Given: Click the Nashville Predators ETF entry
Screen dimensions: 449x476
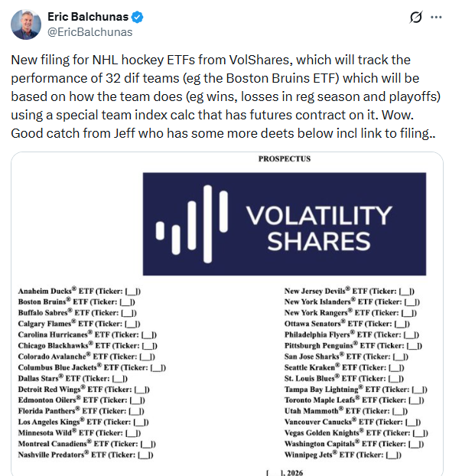Looking at the screenshot, I should (86, 455).
